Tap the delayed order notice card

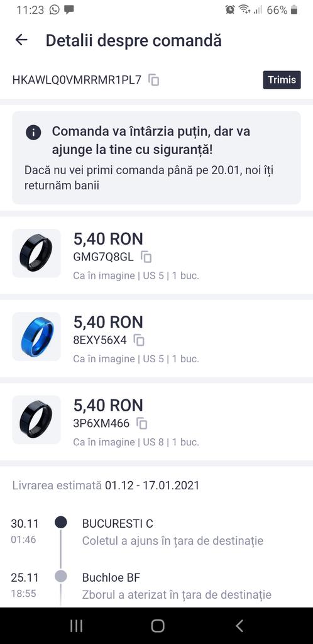click(156, 158)
